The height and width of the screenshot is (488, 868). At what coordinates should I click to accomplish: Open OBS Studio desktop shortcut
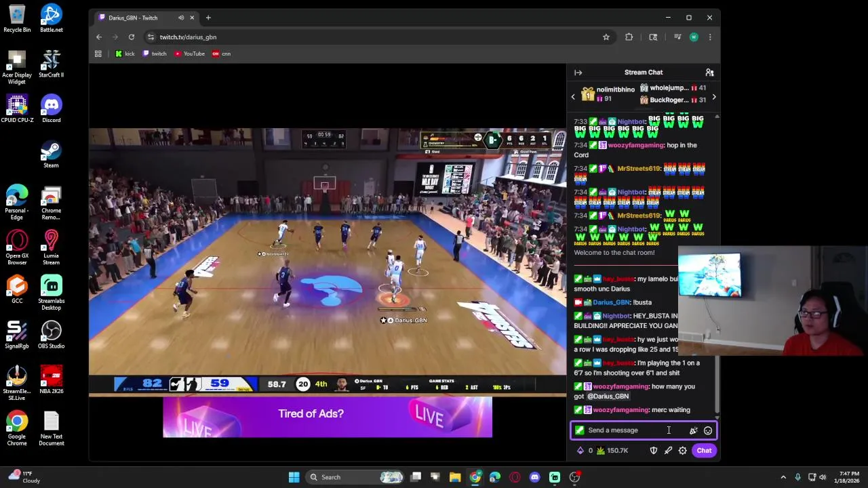pyautogui.click(x=52, y=334)
